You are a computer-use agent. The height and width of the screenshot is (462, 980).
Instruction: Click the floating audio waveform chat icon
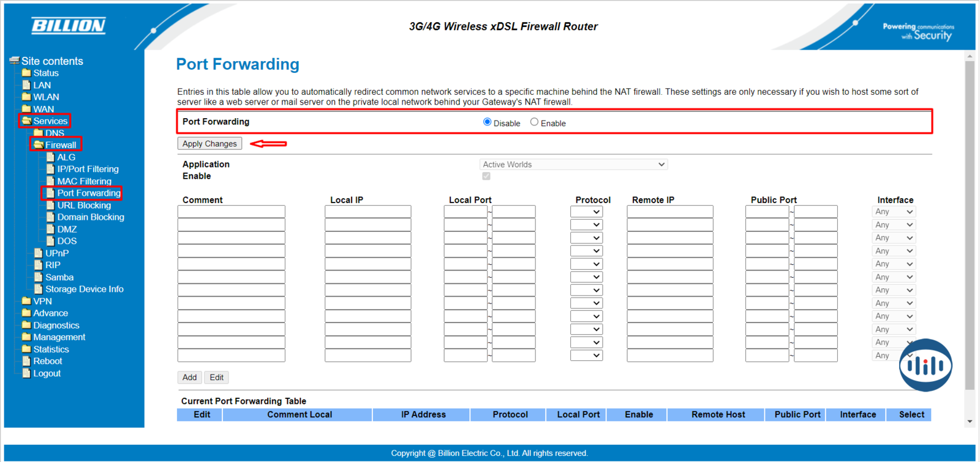[x=925, y=365]
